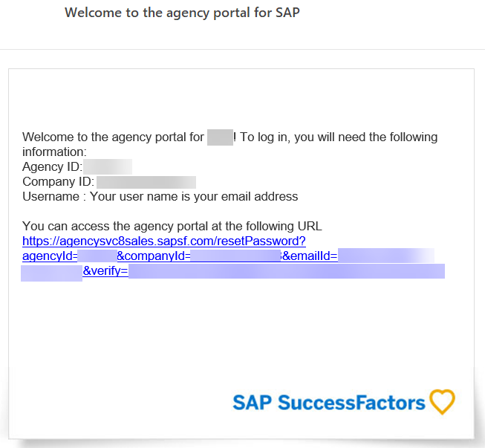Click the agencyId= part of the link

point(50,256)
